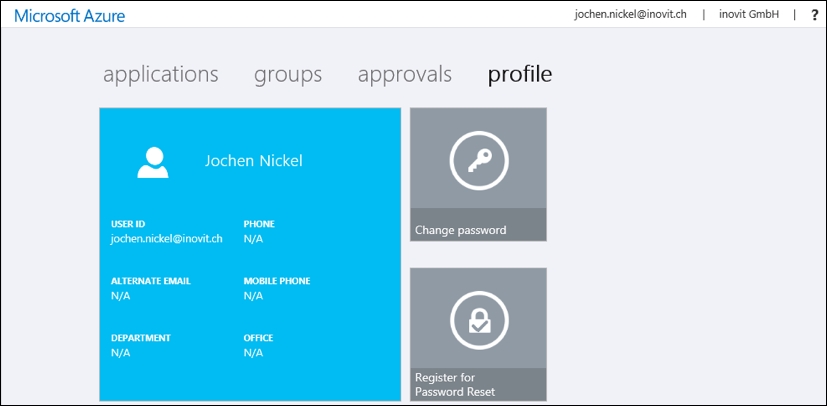This screenshot has height=406, width=827.
Task: Click the ALTERNATE EMAIL label
Action: coord(151,281)
